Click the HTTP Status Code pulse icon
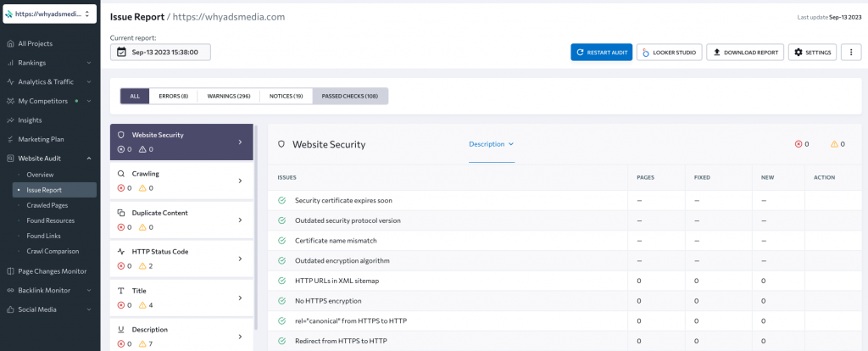 pos(120,252)
